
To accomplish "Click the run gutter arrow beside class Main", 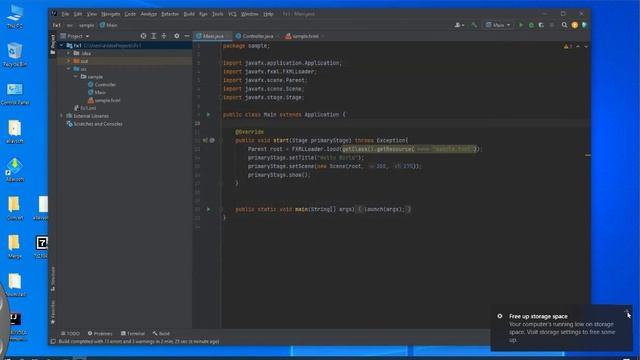I will tap(208, 115).
